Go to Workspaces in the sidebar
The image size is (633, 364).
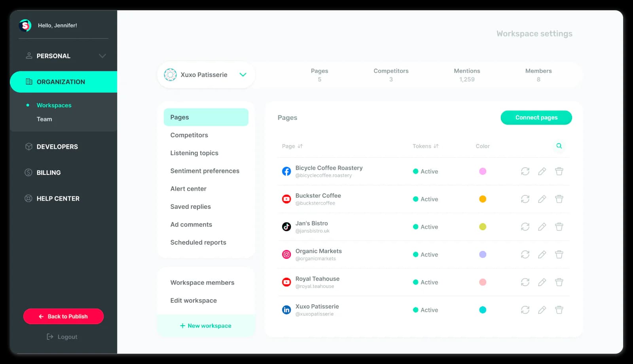(x=54, y=105)
